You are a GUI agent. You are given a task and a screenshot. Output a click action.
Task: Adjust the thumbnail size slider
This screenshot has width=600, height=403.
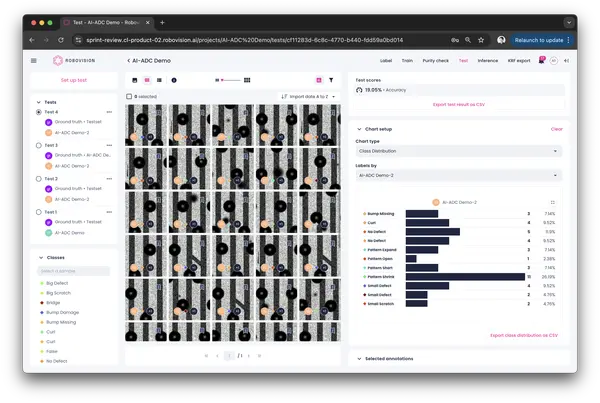pos(231,80)
